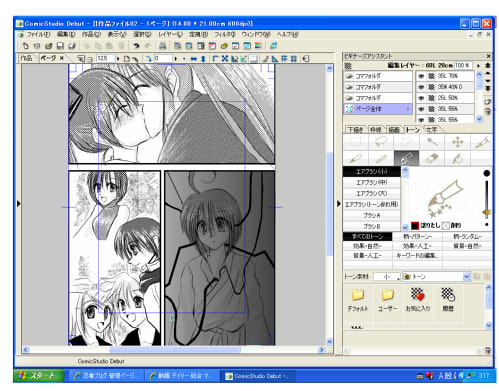Viewport: 499px width, 391px height.
Task: Hide the 35L 70% tone layer
Action: point(421,76)
